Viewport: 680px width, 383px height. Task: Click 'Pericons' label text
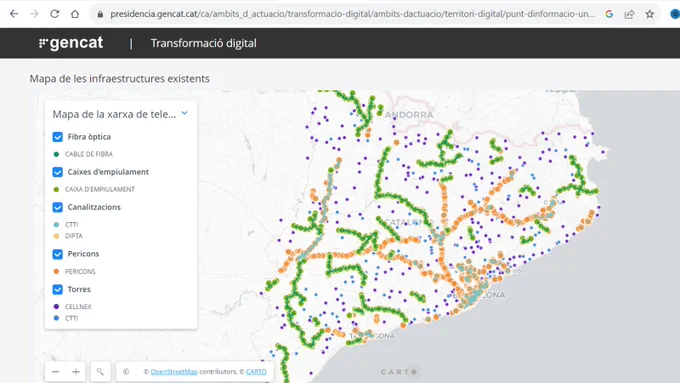click(83, 254)
